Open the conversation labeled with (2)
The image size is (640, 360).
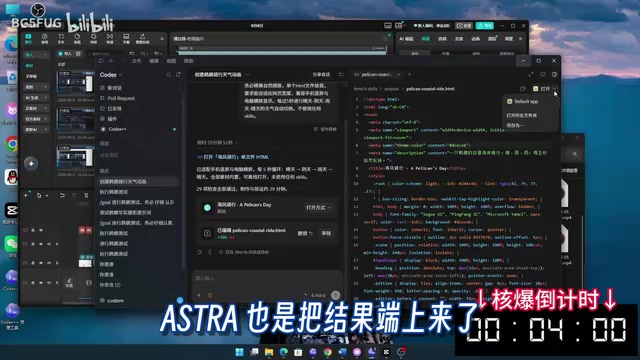(110, 285)
